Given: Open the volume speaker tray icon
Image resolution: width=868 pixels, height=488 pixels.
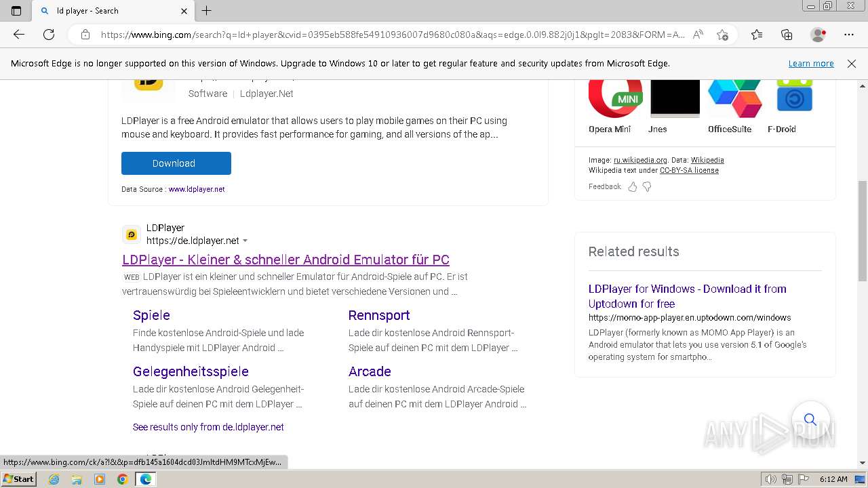Looking at the screenshot, I should [771, 479].
